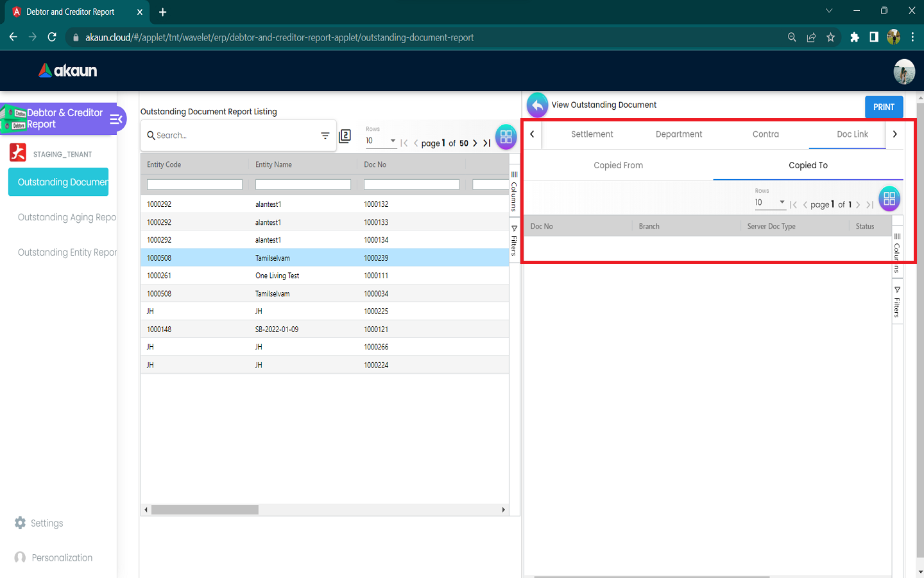This screenshot has width=924, height=578.
Task: Click the horizontal scrollbar under the listing table
Action: coord(205,510)
